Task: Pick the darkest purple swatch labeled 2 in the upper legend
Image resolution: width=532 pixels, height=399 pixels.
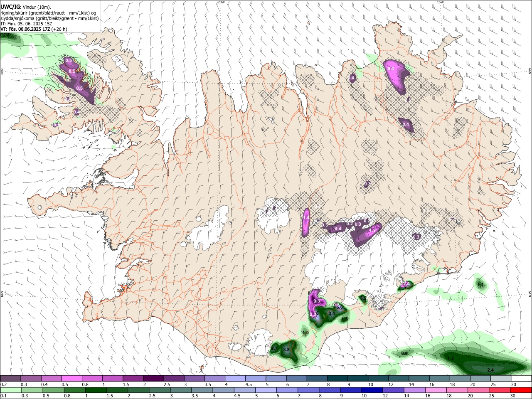Action: pyautogui.click(x=153, y=379)
